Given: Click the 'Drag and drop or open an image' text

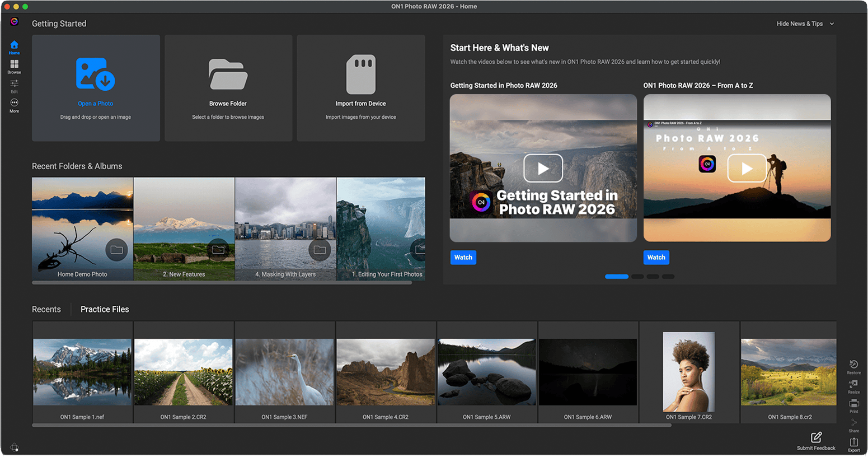Looking at the screenshot, I should pyautogui.click(x=96, y=117).
